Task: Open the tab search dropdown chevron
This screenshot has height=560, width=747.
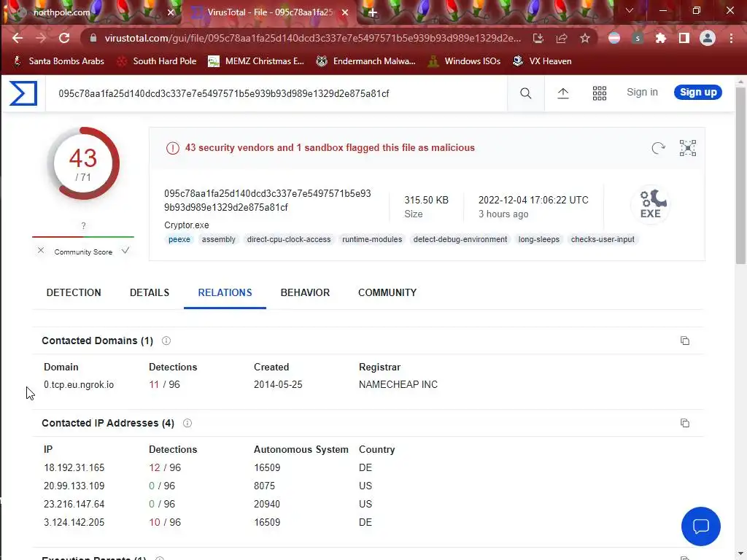Action: (630, 10)
